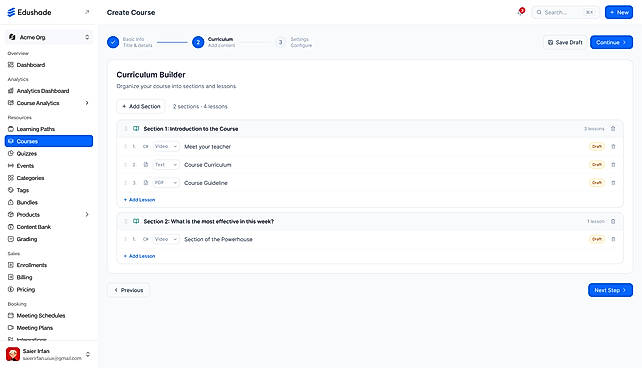The image size is (642, 368).
Task: Click Save Draft
Action: (565, 42)
